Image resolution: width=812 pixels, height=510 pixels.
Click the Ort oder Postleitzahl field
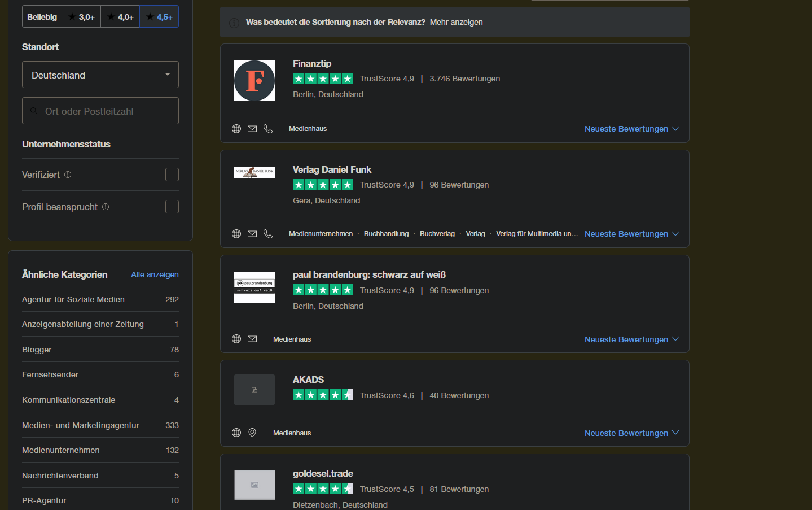pyautogui.click(x=100, y=111)
